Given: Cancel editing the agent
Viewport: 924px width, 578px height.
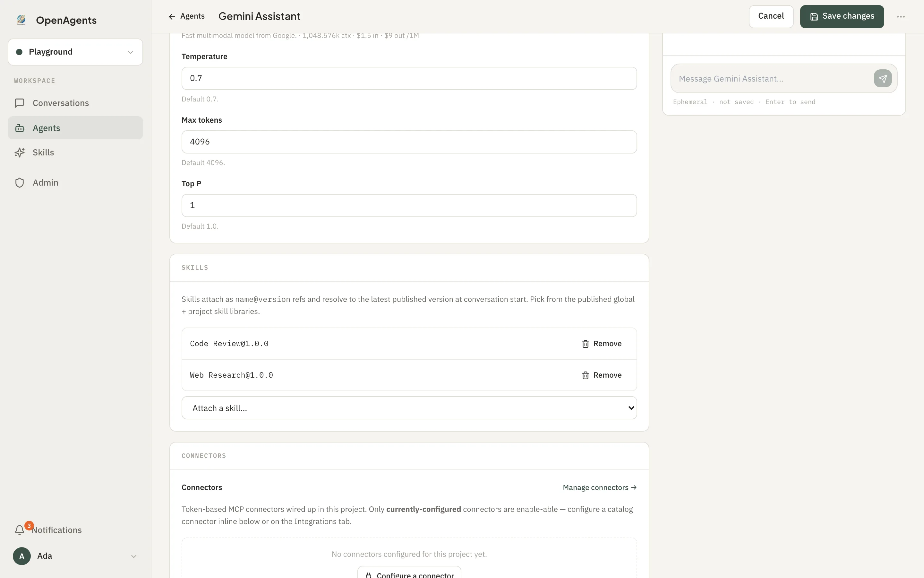Looking at the screenshot, I should coord(771,16).
